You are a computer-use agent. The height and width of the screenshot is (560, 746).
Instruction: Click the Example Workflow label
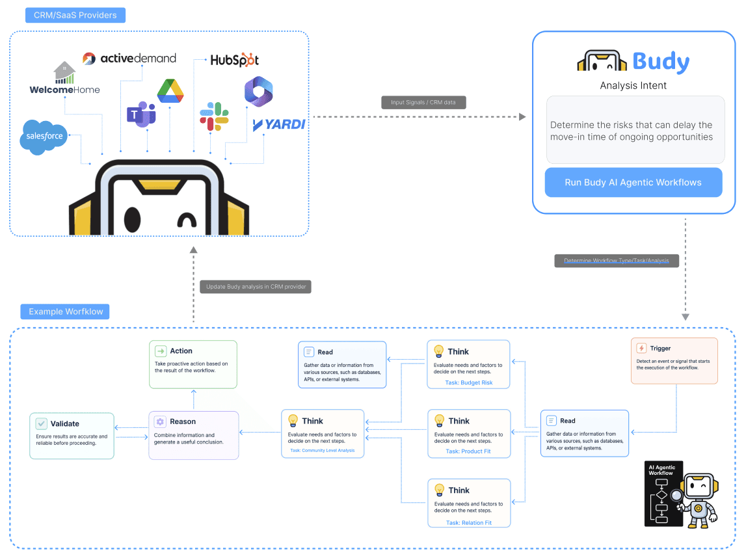pos(65,312)
